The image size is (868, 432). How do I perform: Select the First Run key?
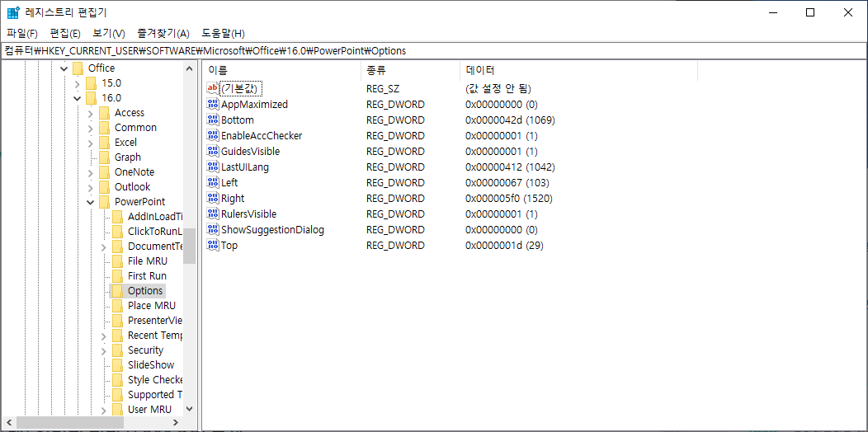pos(147,276)
